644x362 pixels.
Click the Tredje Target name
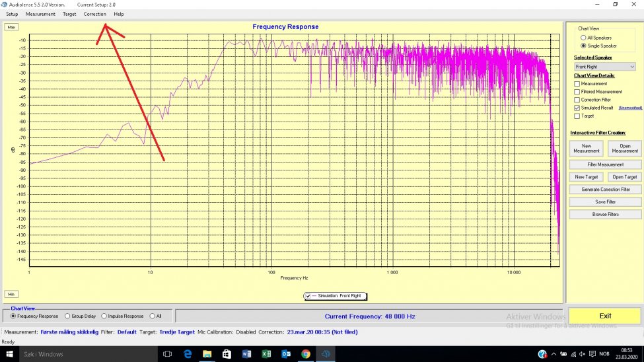(177, 332)
